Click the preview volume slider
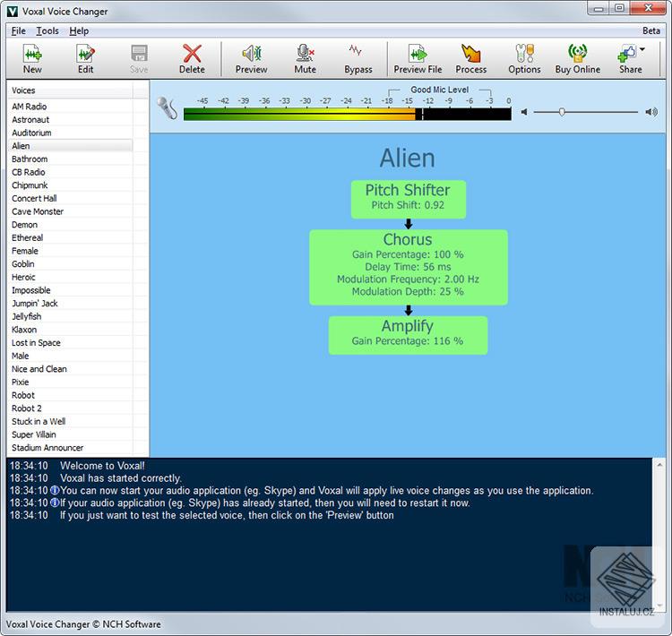 coord(587,112)
